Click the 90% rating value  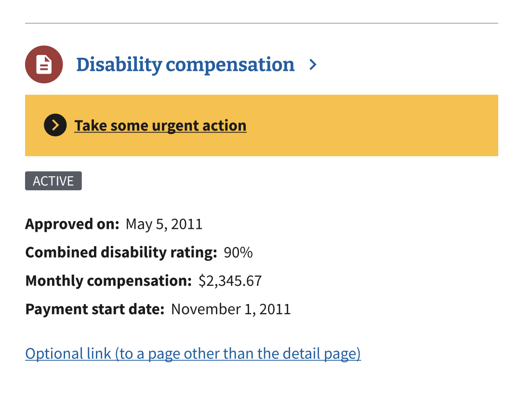(238, 252)
